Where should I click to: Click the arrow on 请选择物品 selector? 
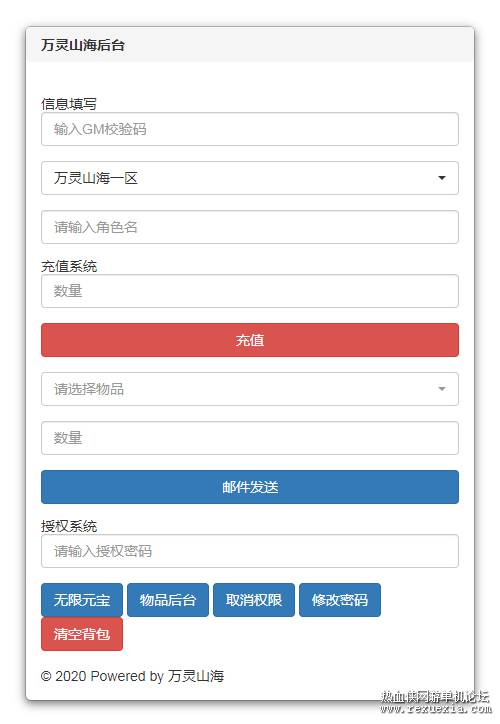tap(442, 389)
